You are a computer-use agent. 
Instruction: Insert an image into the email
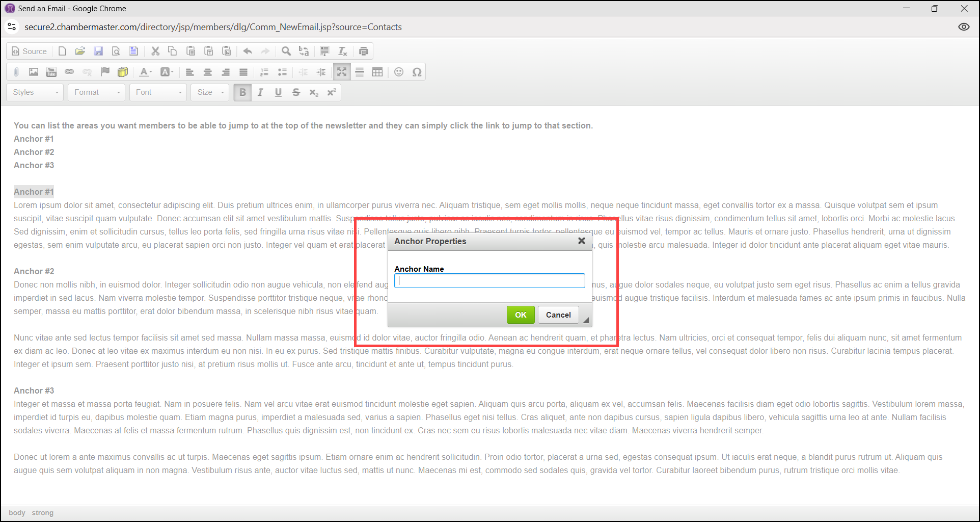[34, 72]
